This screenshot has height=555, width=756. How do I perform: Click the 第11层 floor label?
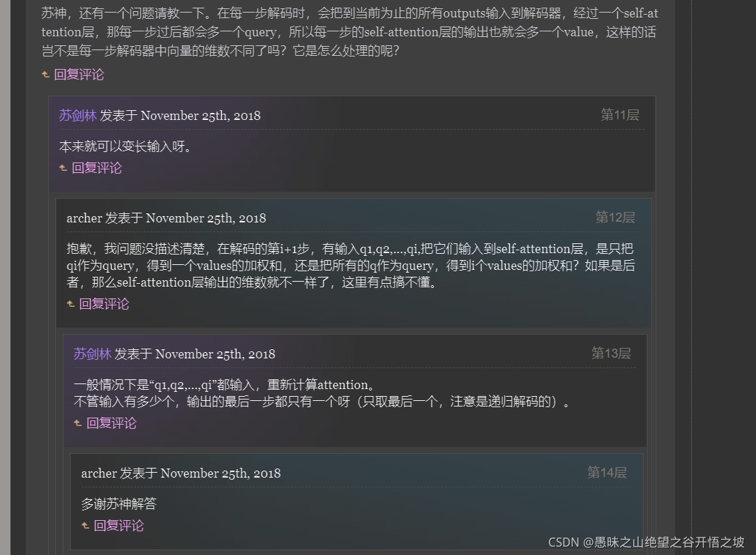coord(620,115)
